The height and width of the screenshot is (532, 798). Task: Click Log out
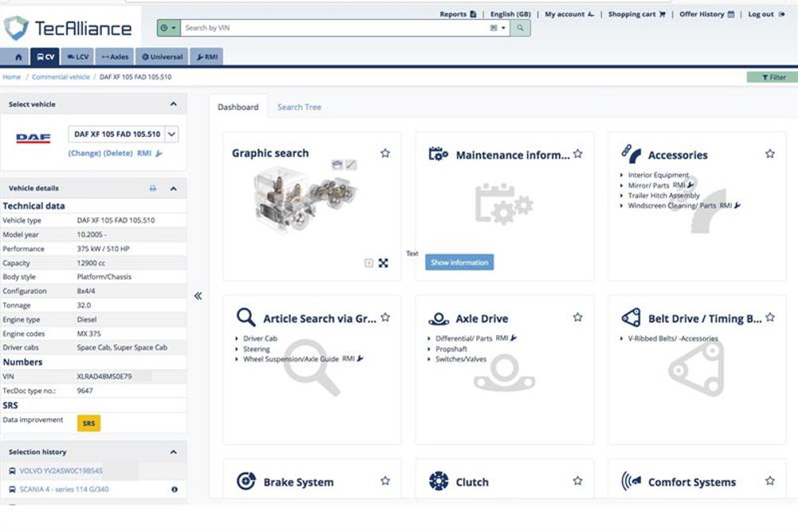[x=766, y=14]
